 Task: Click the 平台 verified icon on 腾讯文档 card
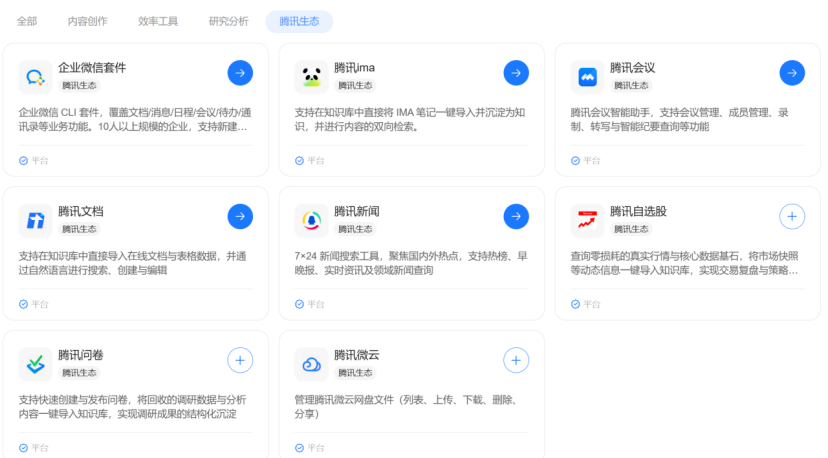[23, 304]
